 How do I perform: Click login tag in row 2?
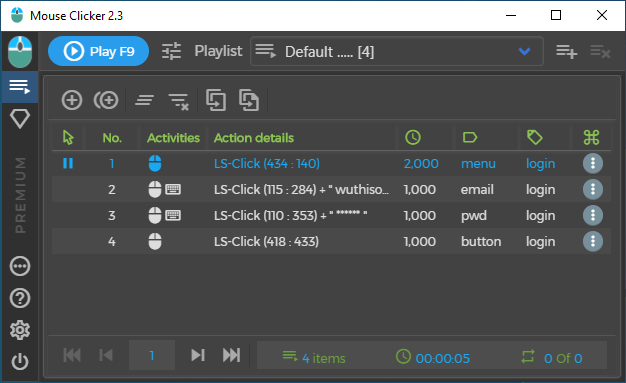[541, 189]
